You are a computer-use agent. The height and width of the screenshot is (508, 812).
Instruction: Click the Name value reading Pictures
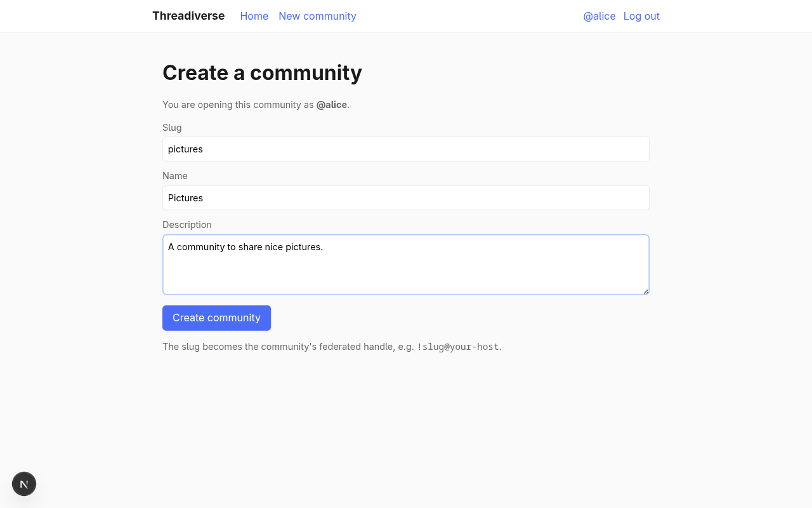pos(185,198)
